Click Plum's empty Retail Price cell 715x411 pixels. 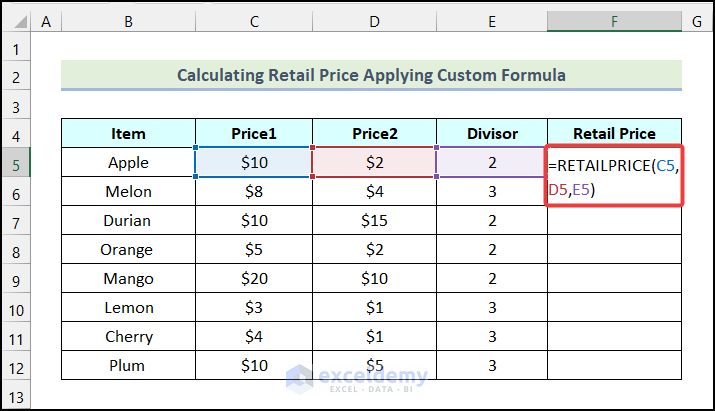click(614, 365)
